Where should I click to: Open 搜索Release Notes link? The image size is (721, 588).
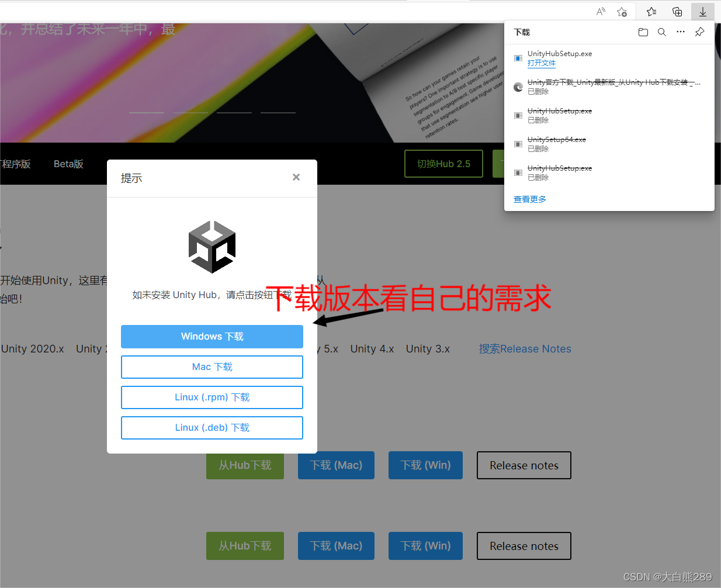tap(525, 349)
